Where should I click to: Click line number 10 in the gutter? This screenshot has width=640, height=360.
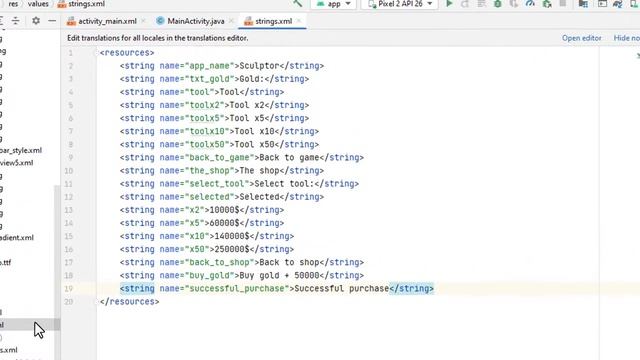[69, 171]
